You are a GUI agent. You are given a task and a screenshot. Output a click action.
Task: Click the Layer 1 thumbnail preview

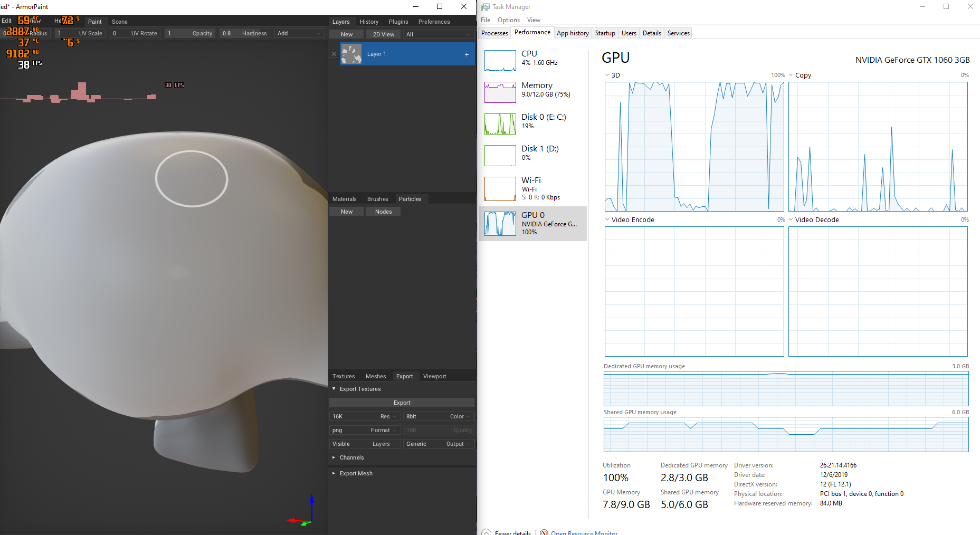coord(351,54)
